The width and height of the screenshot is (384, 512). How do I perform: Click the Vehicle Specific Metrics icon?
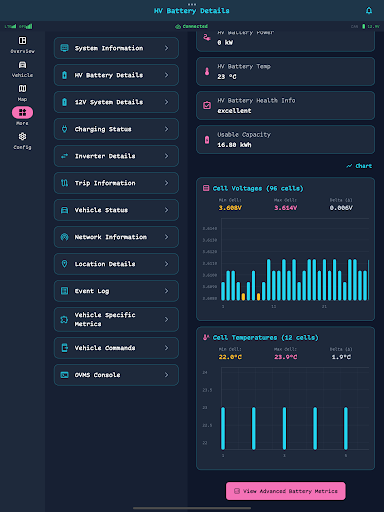(64, 319)
